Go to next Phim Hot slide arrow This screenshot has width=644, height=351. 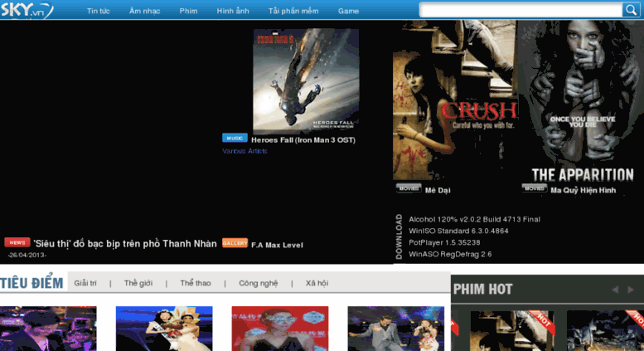point(631,290)
